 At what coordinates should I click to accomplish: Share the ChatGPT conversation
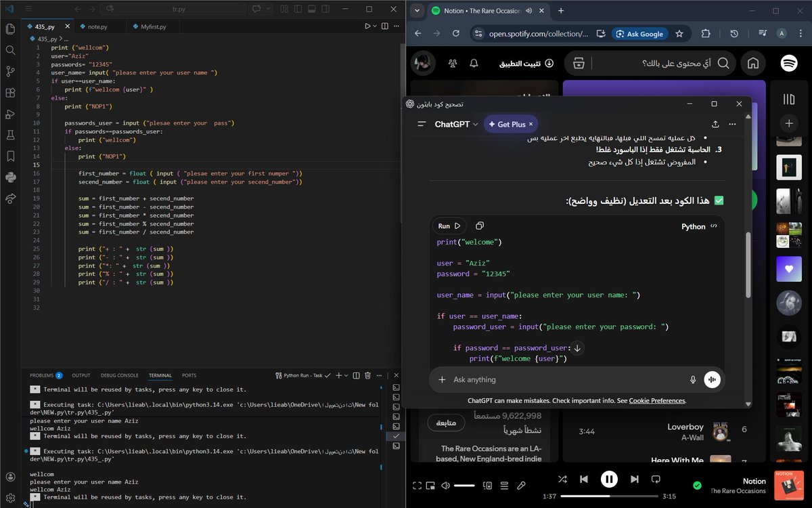pyautogui.click(x=715, y=125)
